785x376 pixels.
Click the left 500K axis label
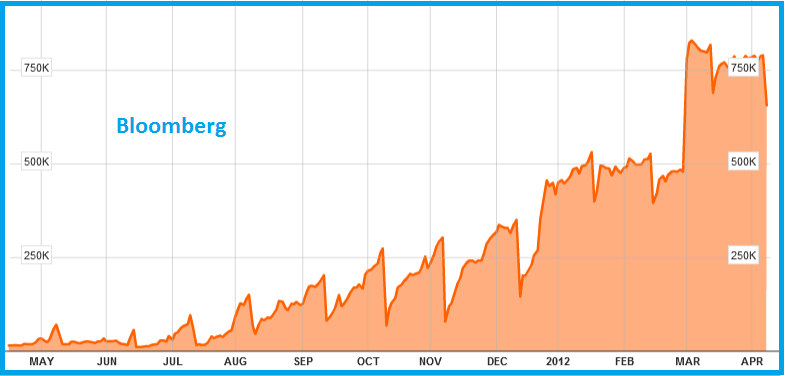coord(37,163)
